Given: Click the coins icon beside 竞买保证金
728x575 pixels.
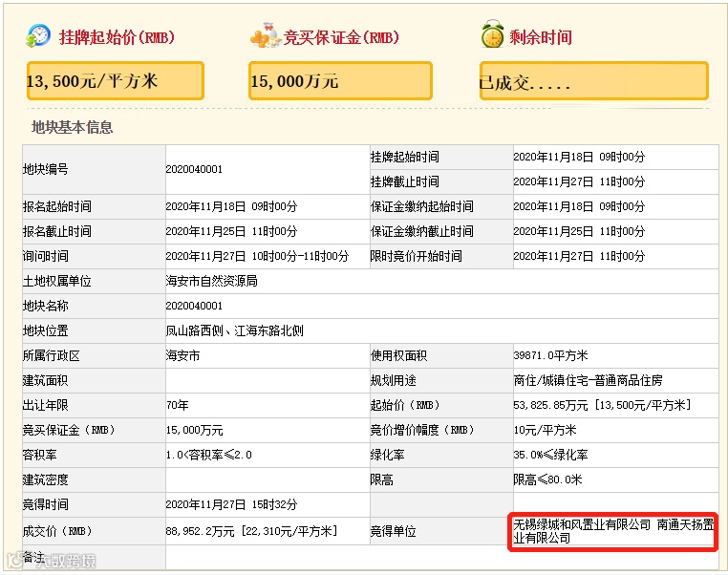Looking at the screenshot, I should click(x=265, y=35).
